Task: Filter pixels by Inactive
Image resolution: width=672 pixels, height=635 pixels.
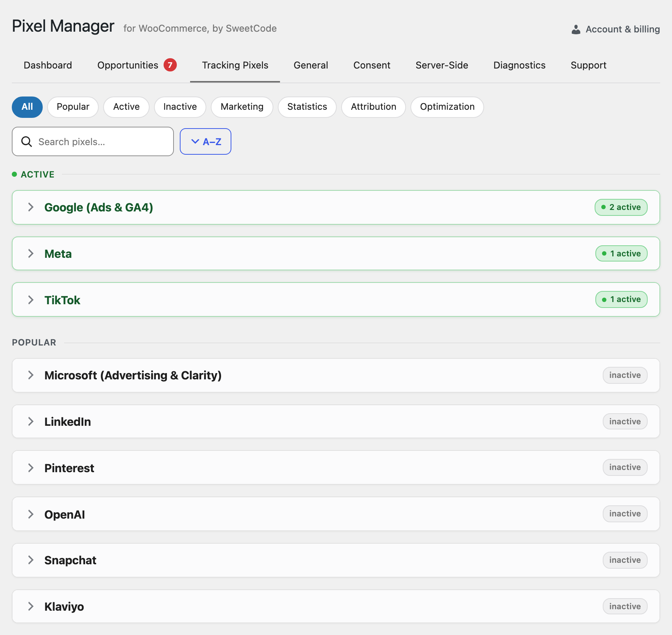Action: pos(180,107)
